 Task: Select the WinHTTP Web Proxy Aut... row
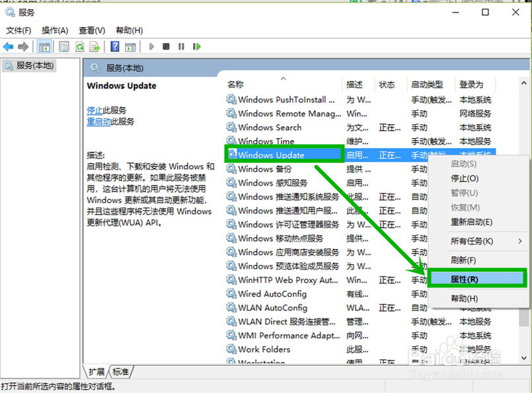pos(326,280)
